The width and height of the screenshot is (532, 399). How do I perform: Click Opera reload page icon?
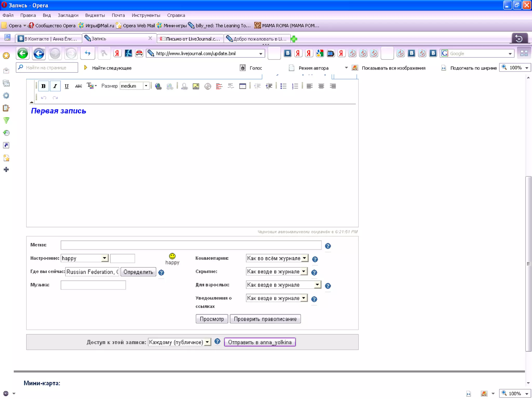point(88,54)
